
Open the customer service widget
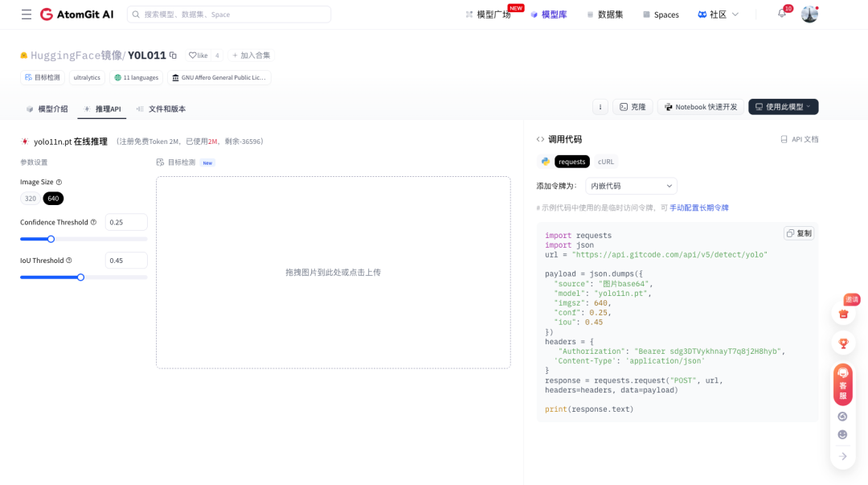point(843,384)
